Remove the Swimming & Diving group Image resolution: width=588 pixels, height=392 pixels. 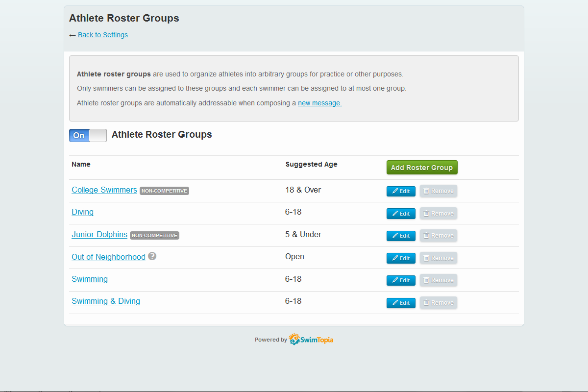point(438,302)
